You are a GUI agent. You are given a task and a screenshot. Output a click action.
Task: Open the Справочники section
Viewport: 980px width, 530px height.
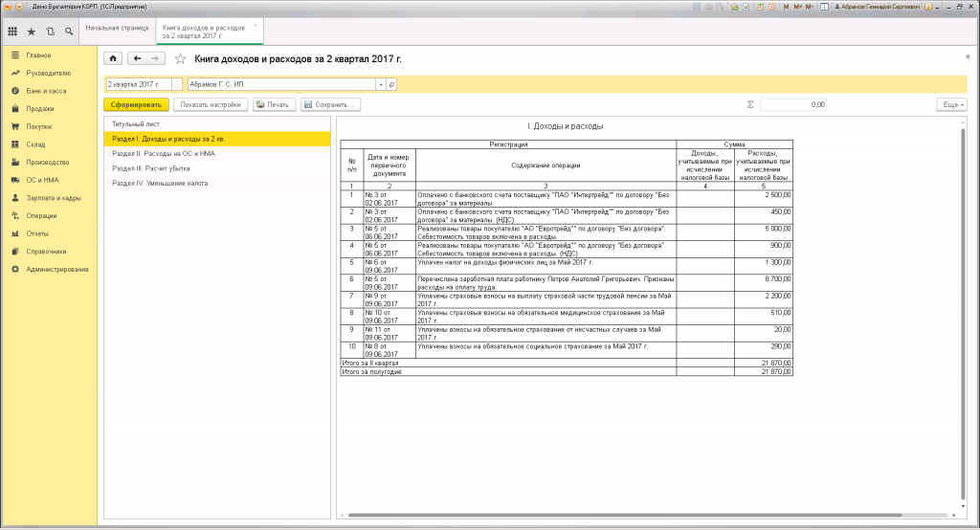click(x=49, y=252)
